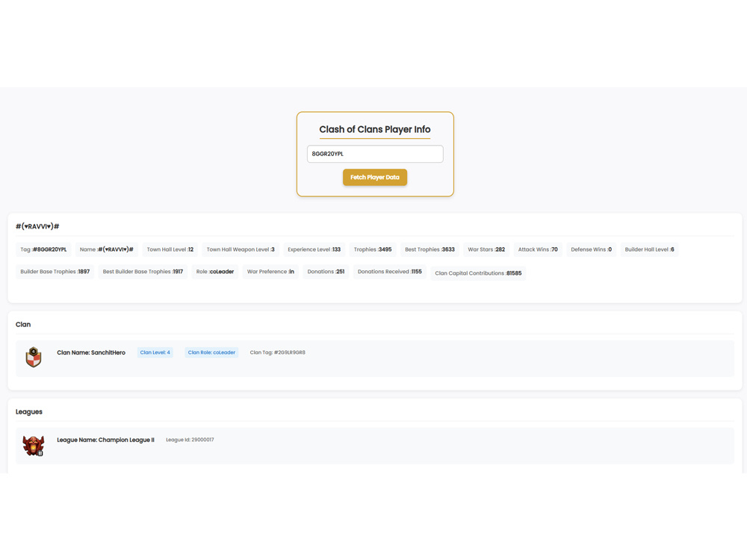Click the Fetch Player Data button

375,177
